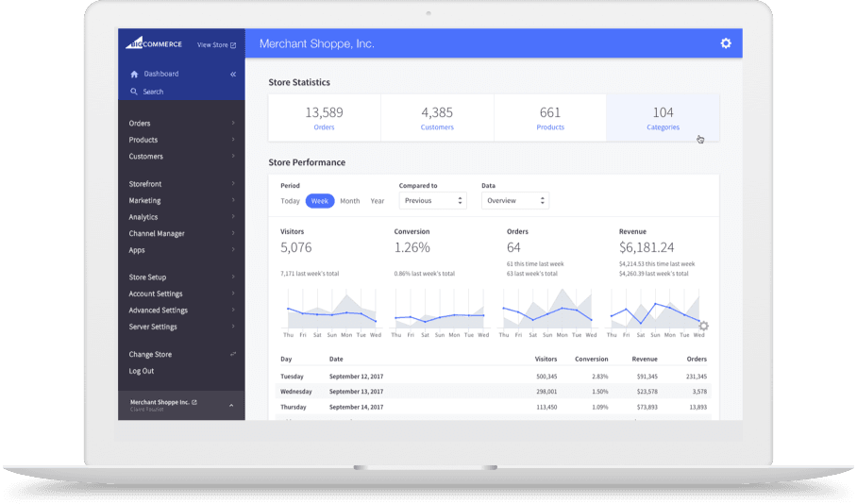Viewport: 857px width, 504px height.
Task: Open the Compared to Previous dropdown
Action: (x=433, y=201)
